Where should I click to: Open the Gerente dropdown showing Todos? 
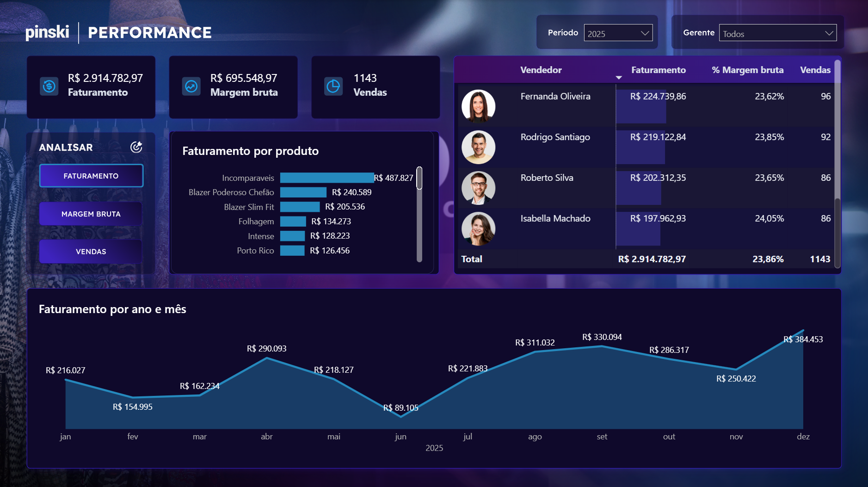click(x=778, y=33)
